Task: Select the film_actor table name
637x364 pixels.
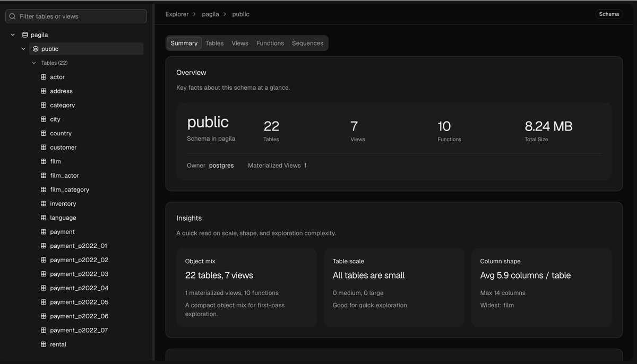Action: (64, 176)
